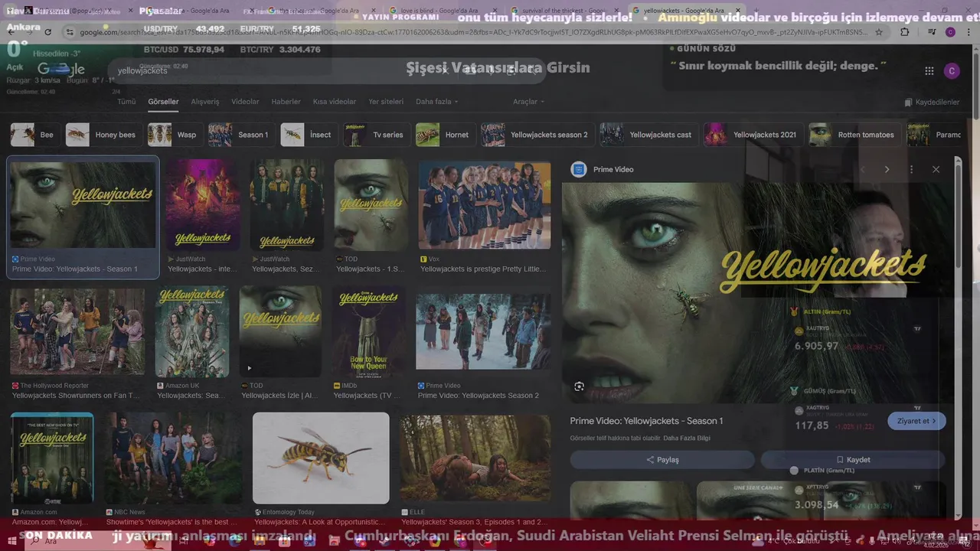Select the Haberler results tab

(x=286, y=102)
